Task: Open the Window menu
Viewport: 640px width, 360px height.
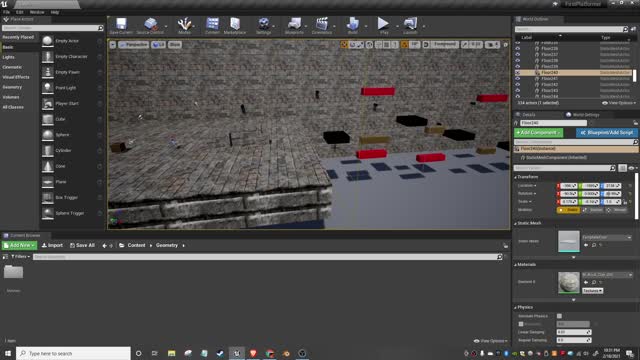Action: click(x=37, y=12)
